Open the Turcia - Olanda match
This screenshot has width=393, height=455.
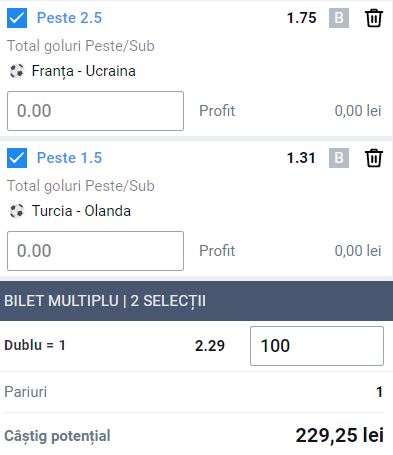coord(81,211)
